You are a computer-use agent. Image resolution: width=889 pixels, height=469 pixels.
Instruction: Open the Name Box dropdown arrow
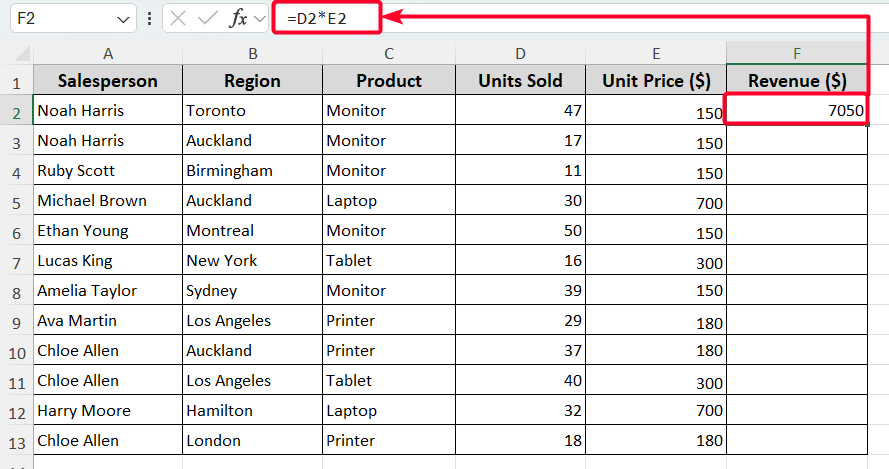123,19
